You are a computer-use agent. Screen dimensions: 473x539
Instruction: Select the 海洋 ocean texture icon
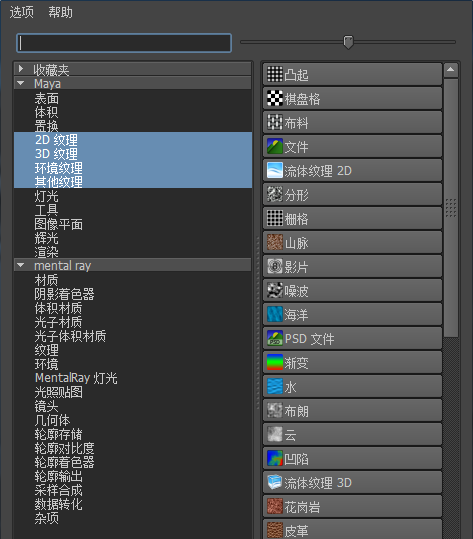pos(275,314)
